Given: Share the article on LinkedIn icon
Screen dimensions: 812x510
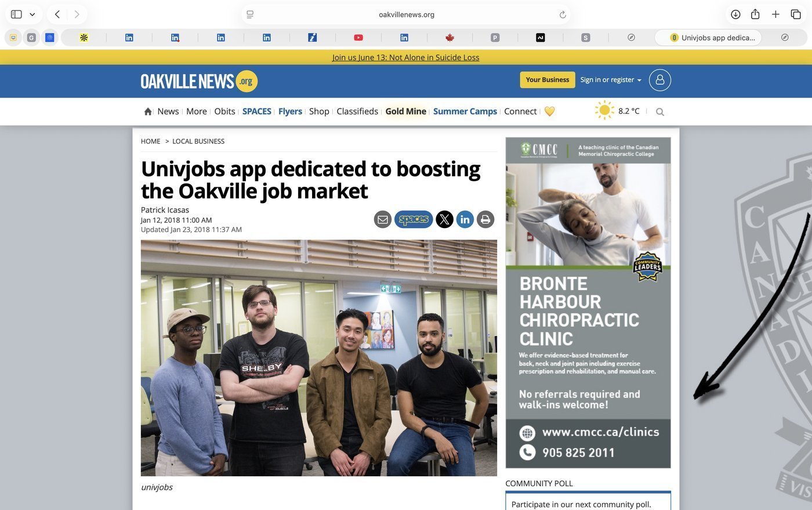Looking at the screenshot, I should pyautogui.click(x=465, y=219).
